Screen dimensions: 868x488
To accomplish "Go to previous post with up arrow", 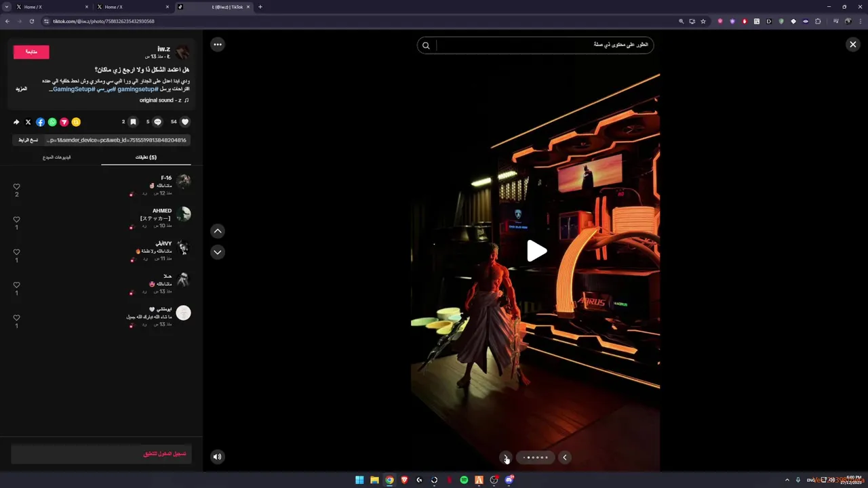I will click(x=218, y=231).
